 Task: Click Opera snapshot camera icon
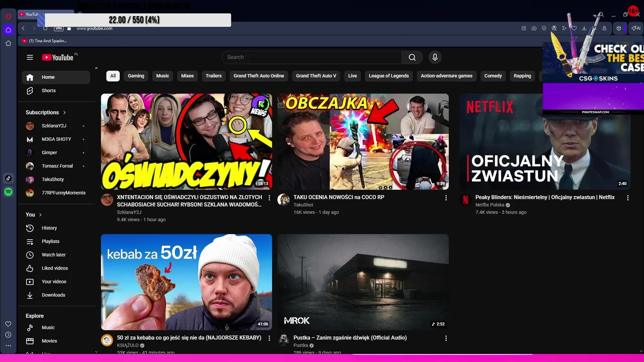[534, 28]
